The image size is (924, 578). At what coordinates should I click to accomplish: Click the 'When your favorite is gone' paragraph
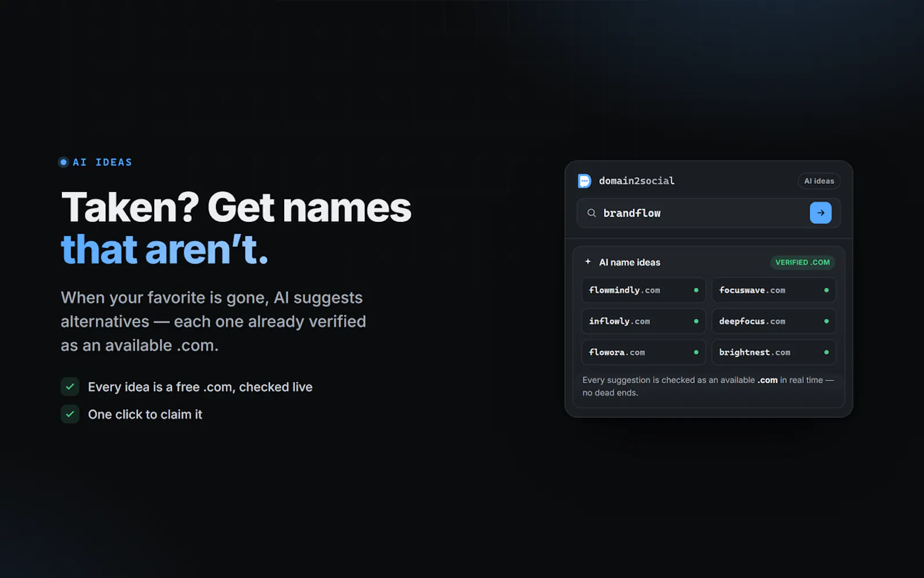[x=213, y=321]
